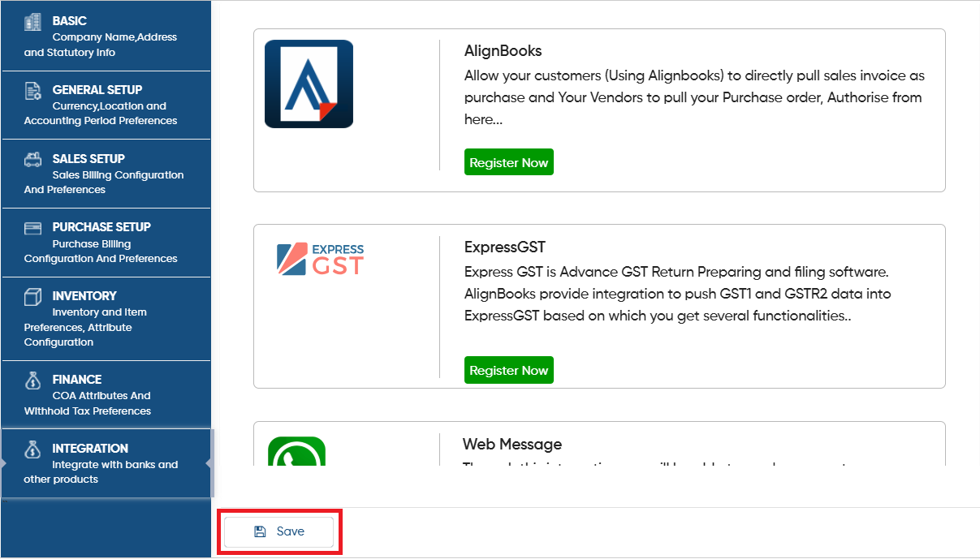The height and width of the screenshot is (559, 980).
Task: Open the Purchase Setup section
Action: 106,243
